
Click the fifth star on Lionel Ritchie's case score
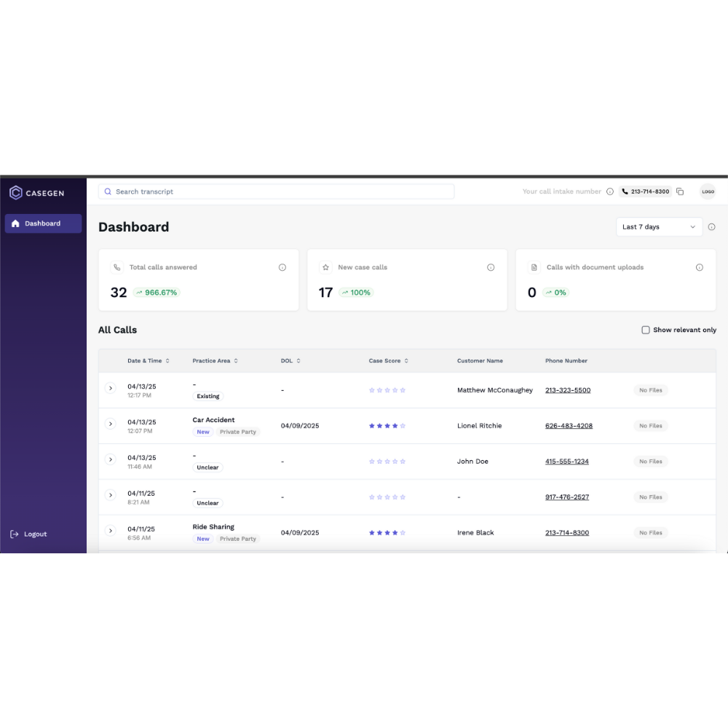pos(403,426)
